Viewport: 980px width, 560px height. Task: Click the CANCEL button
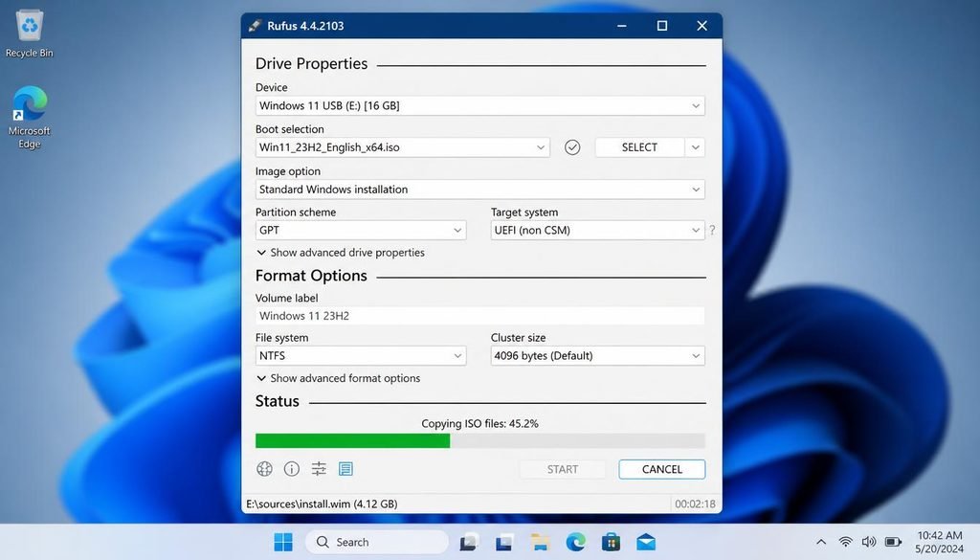click(x=662, y=469)
